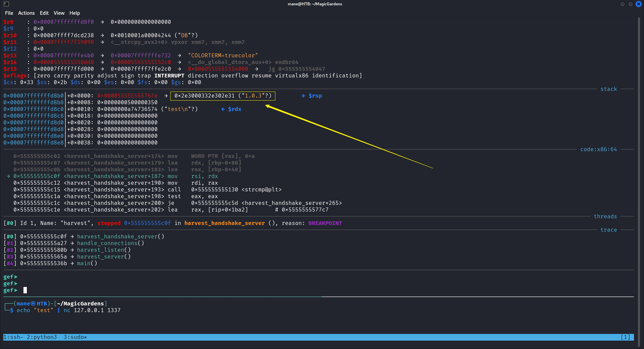The height and width of the screenshot is (349, 644).
Task: Click trace frame #0 harvest_handshake_server()
Action: tap(84, 236)
